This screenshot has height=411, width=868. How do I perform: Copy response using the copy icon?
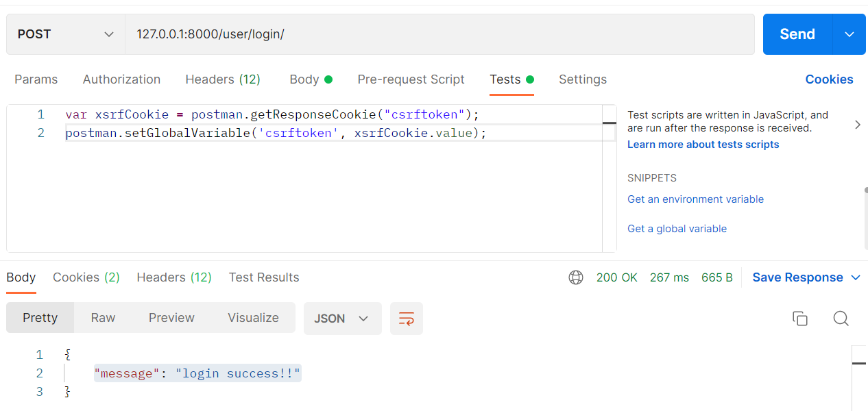point(800,319)
